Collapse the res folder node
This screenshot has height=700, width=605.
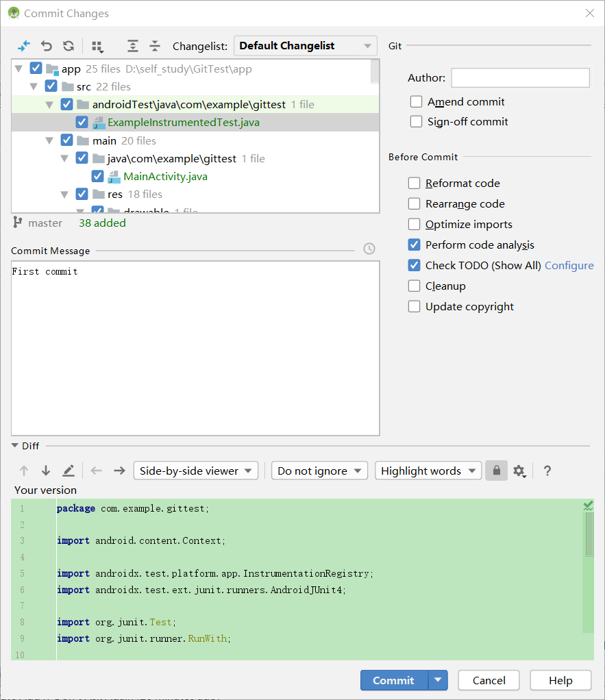[64, 195]
